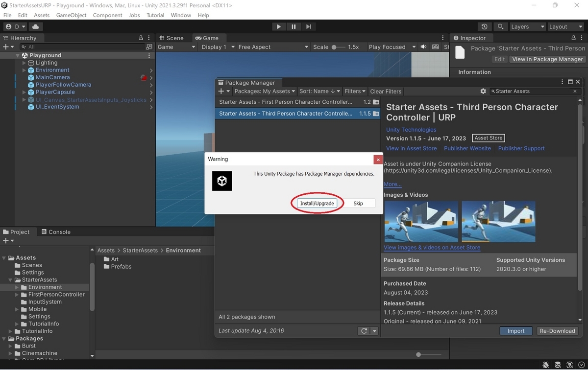Click the Unity Technologies publisher link
The width and height of the screenshot is (588, 370).
coord(411,130)
